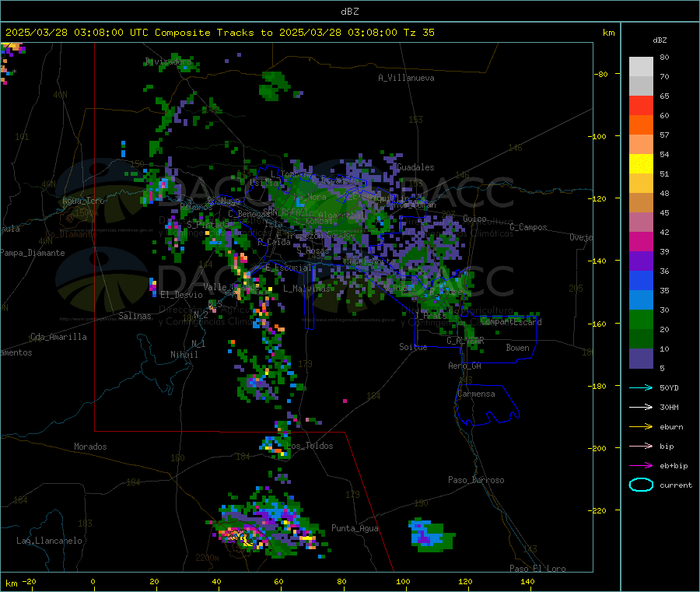Select the green 30 dBZ color swatch
Screen dimensions: 700x592
[641, 319]
